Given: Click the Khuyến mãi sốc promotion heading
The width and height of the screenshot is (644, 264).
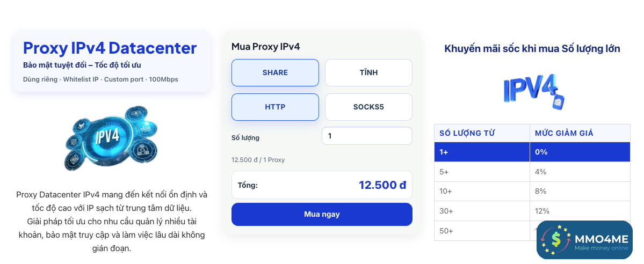Looking at the screenshot, I should pos(532,49).
